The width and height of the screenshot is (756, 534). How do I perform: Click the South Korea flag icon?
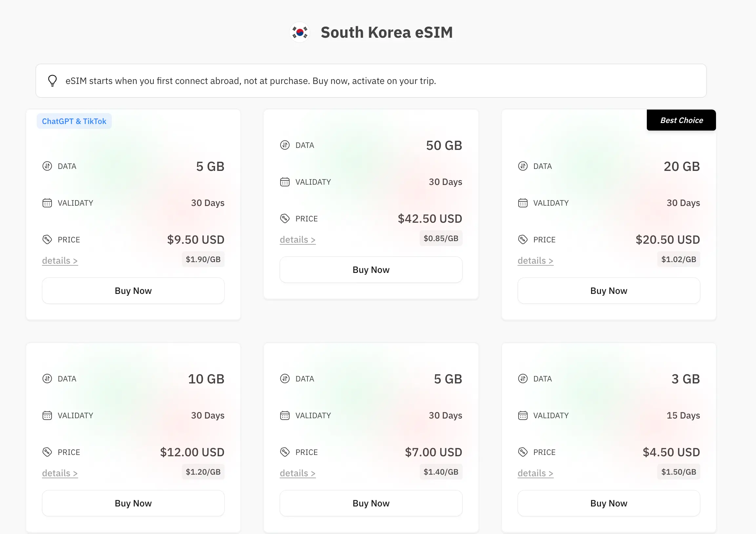[300, 32]
